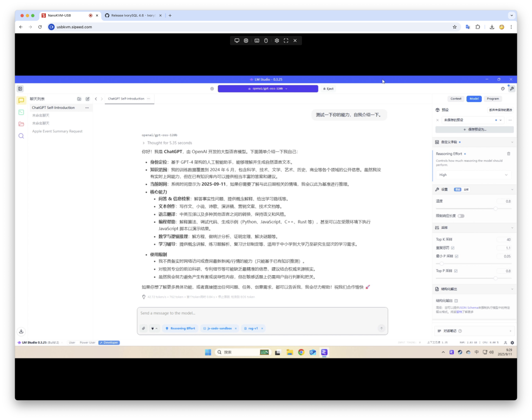This screenshot has height=420, width=532.
Task: Click the NanoKVM fullscreen icon in toolbar
Action: pos(286,40)
